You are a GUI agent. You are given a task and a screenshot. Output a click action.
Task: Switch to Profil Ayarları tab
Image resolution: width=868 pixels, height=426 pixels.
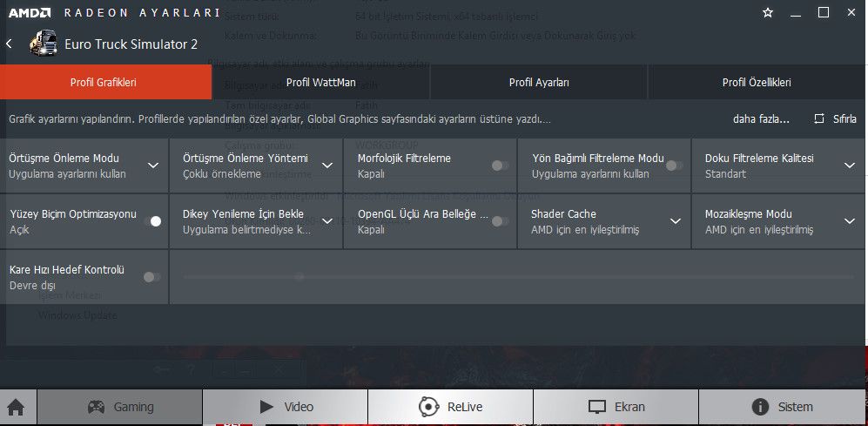[x=539, y=83]
